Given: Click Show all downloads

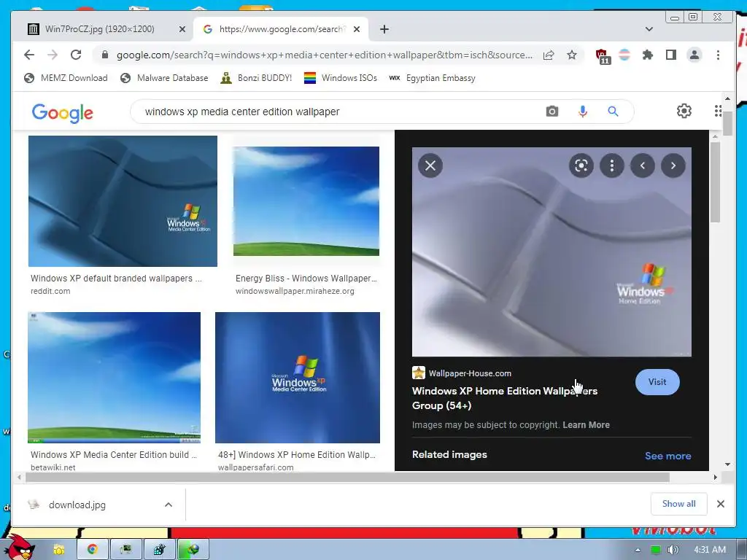Looking at the screenshot, I should click(679, 504).
